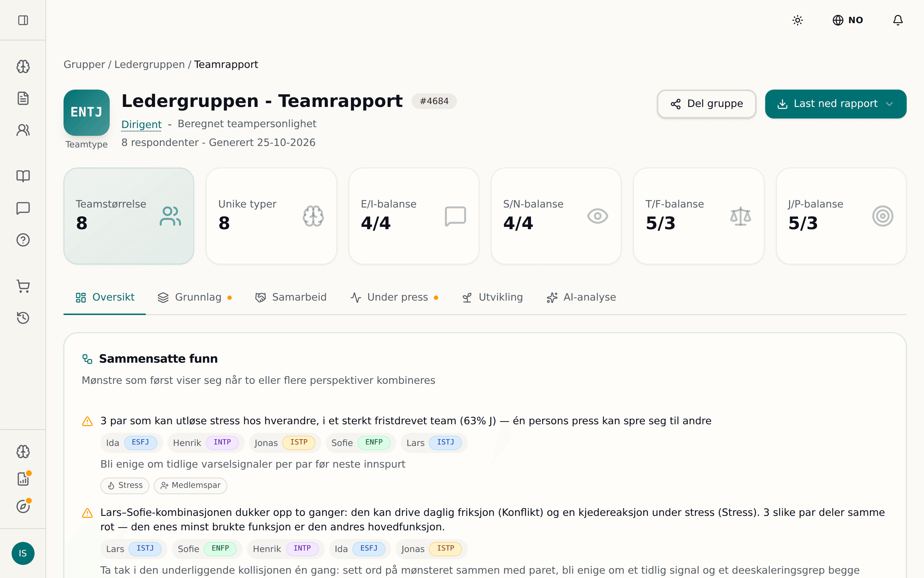924x578 pixels.
Task: Click the Medlemspar tag
Action: [x=191, y=486]
